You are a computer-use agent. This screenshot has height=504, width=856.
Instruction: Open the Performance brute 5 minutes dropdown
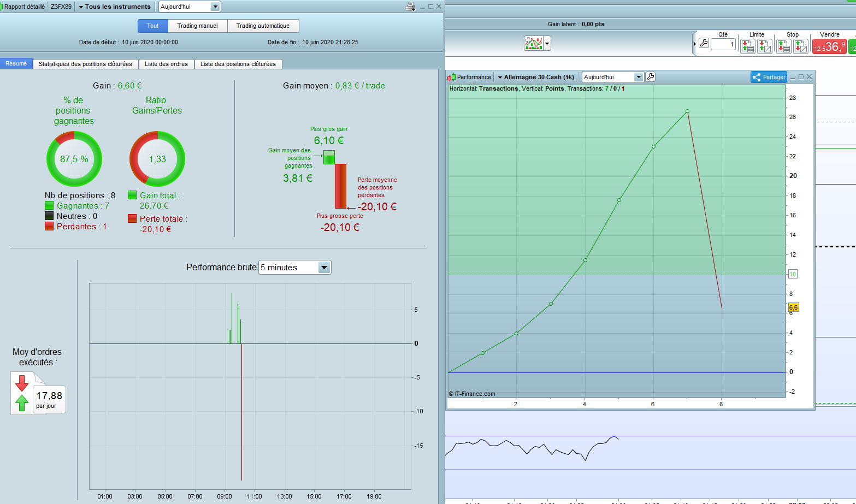[x=294, y=268]
